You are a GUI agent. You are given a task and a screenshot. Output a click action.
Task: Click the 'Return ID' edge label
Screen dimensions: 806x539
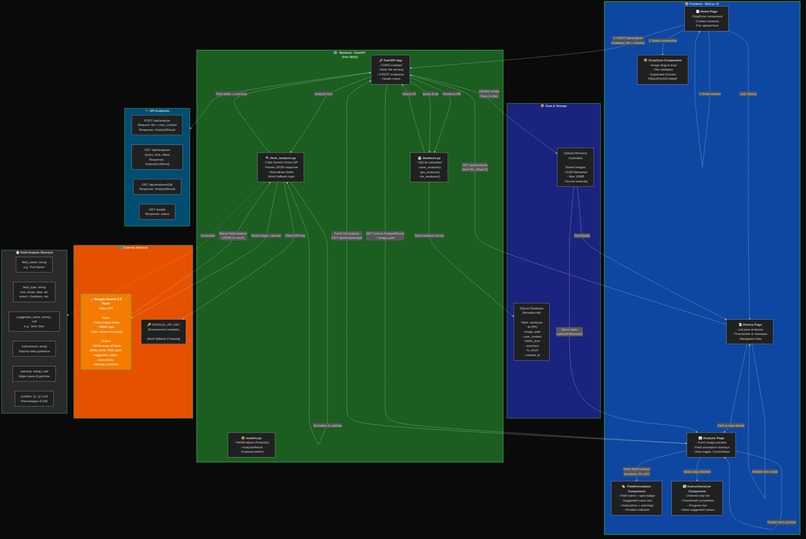[x=409, y=94]
